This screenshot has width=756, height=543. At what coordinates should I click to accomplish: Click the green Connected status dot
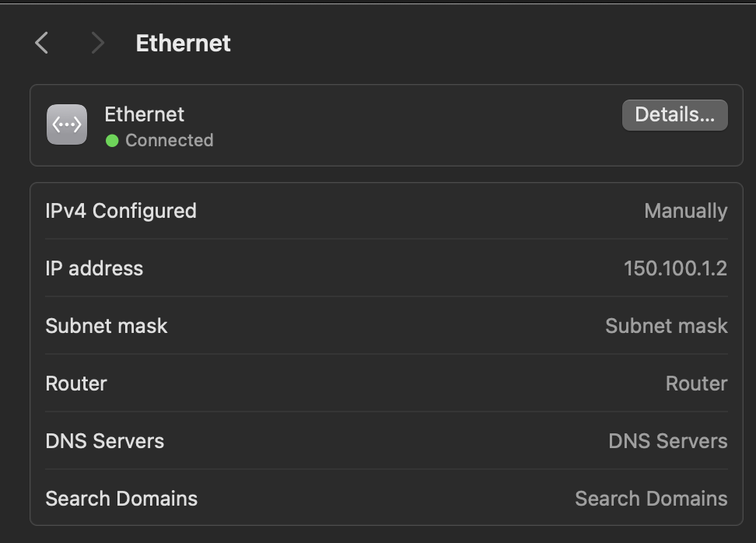click(112, 141)
